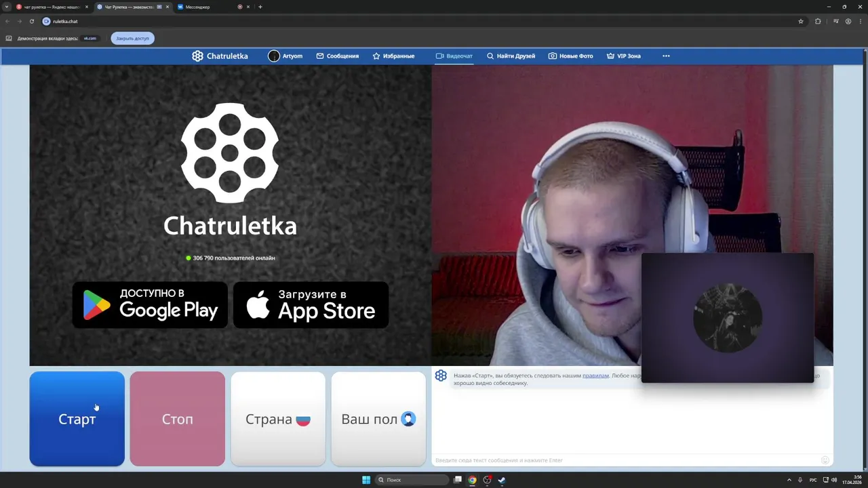
Task: Click the browser back arrow
Action: point(7,21)
